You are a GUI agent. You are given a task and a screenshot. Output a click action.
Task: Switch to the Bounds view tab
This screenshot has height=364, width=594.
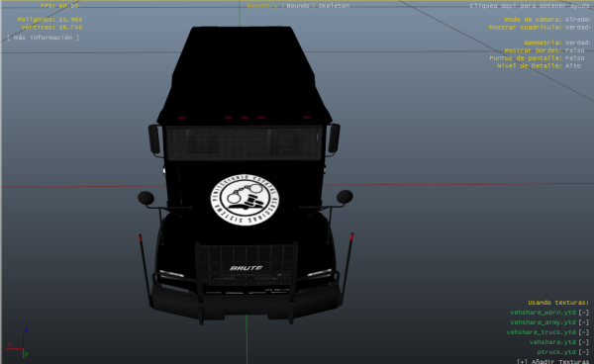[x=297, y=6]
